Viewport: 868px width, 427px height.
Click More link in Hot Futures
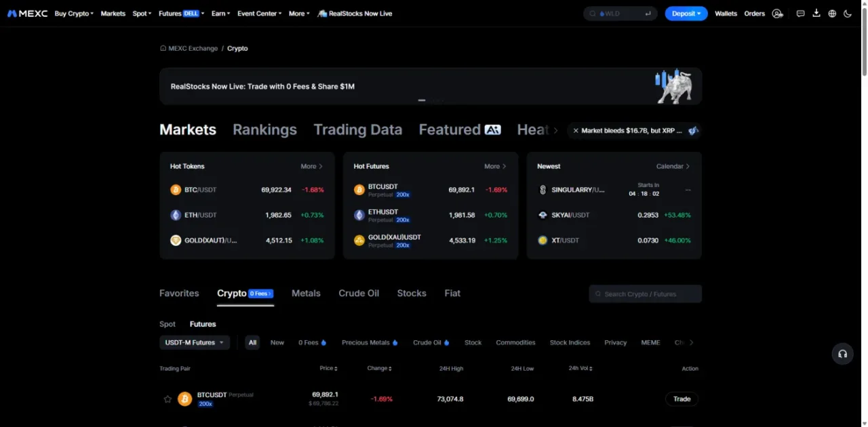(x=496, y=166)
